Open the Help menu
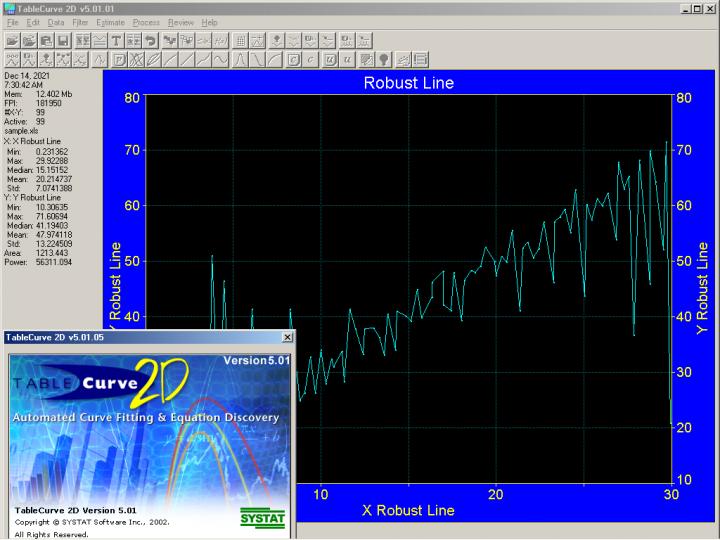 tap(209, 22)
